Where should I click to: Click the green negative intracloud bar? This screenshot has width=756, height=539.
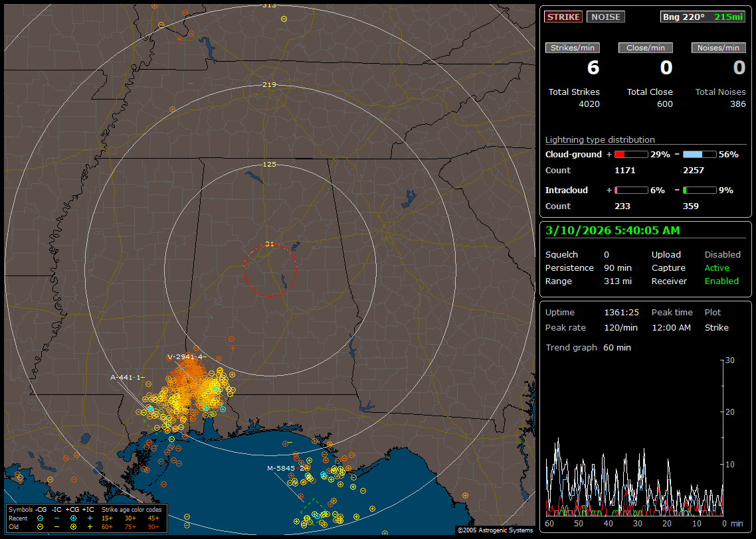[700, 190]
